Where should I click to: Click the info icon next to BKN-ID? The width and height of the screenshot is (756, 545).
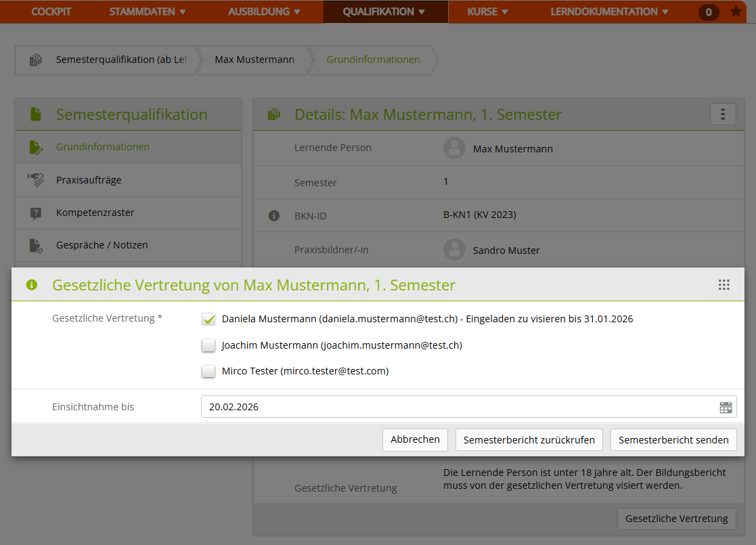(274, 215)
